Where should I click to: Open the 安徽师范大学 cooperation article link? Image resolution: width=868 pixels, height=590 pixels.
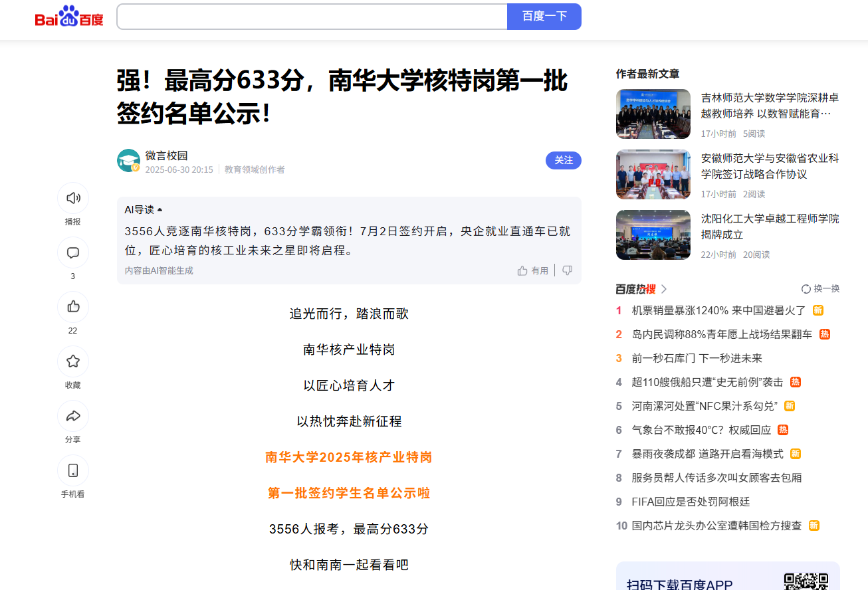[770, 166]
